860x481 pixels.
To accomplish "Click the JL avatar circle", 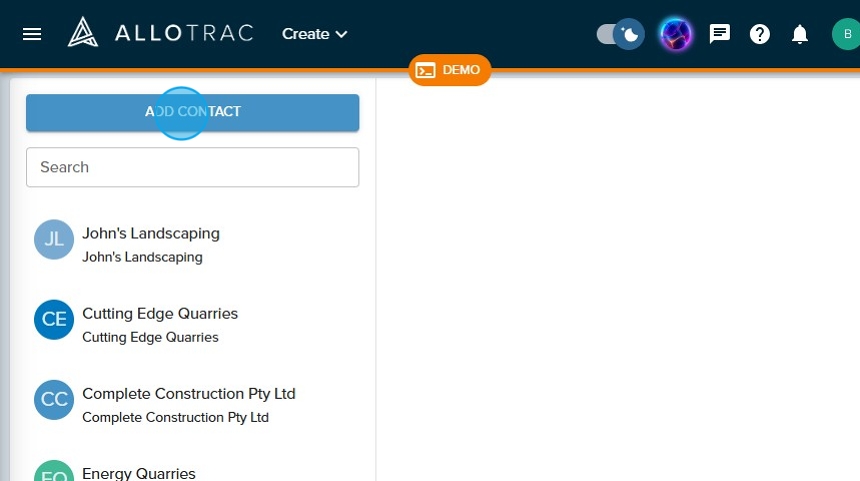I will coord(54,240).
